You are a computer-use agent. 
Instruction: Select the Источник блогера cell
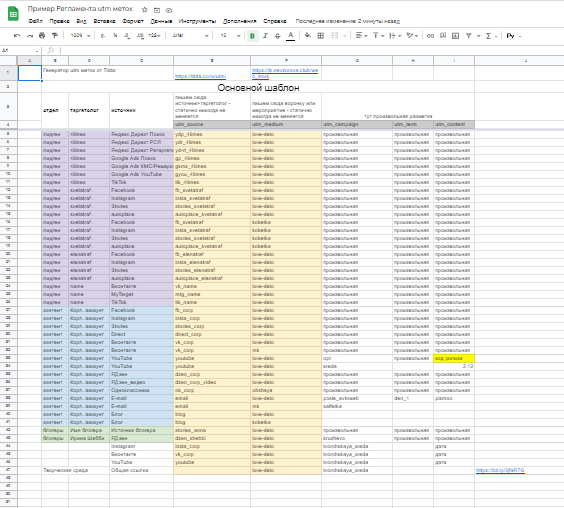pos(141,430)
